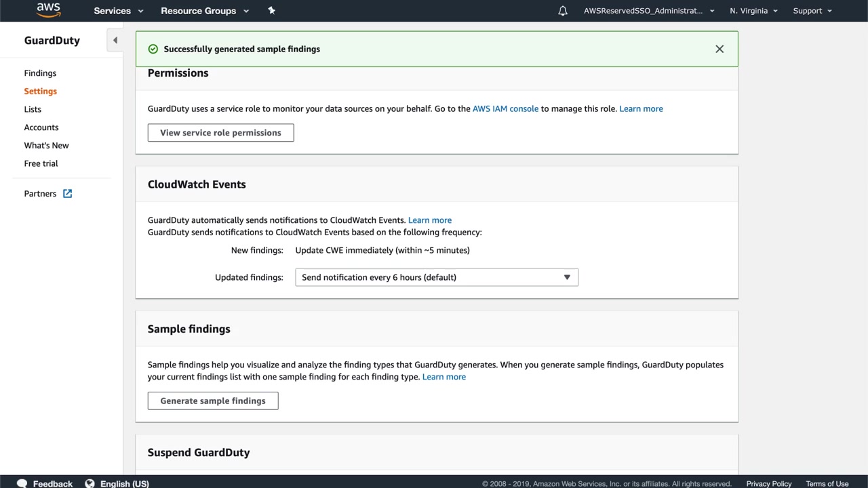Collapse the GuardDuty side navigation arrow
The height and width of the screenshot is (488, 868).
click(115, 41)
